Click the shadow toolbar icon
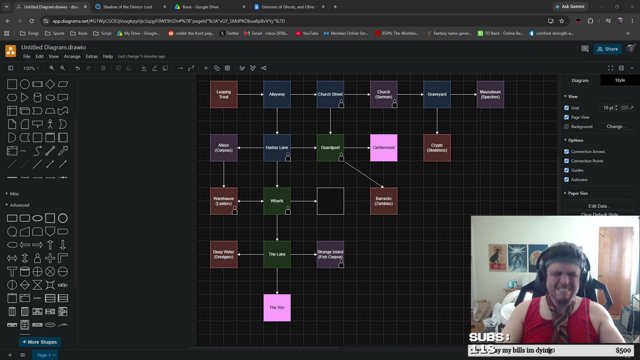Viewport: 640px width, 360px height. [165, 68]
